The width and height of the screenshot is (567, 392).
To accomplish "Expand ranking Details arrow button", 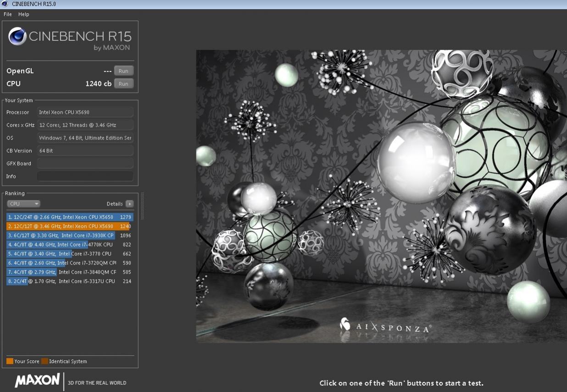I will pyautogui.click(x=129, y=204).
